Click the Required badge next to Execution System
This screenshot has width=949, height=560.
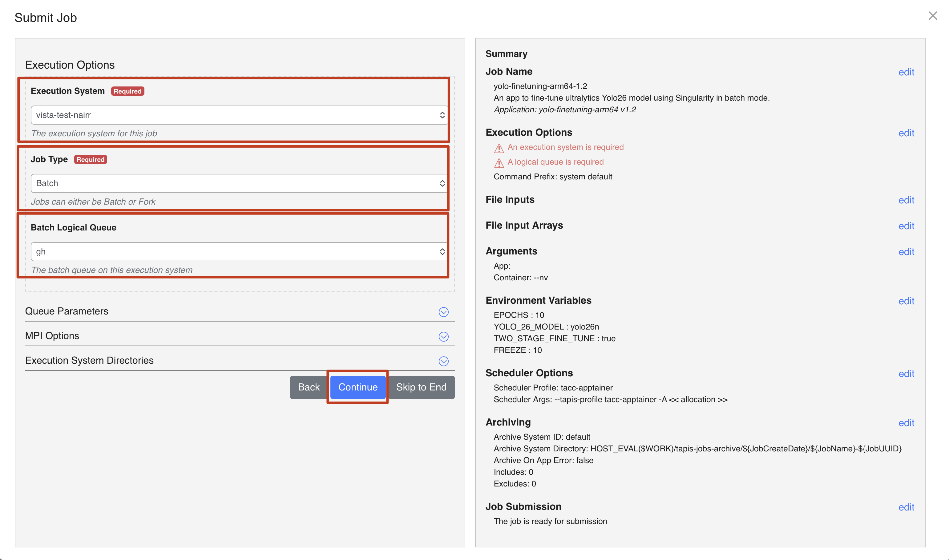[x=127, y=91]
